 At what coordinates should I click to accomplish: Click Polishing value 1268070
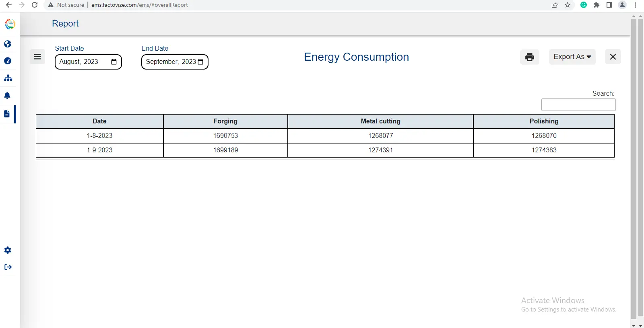coord(544,136)
